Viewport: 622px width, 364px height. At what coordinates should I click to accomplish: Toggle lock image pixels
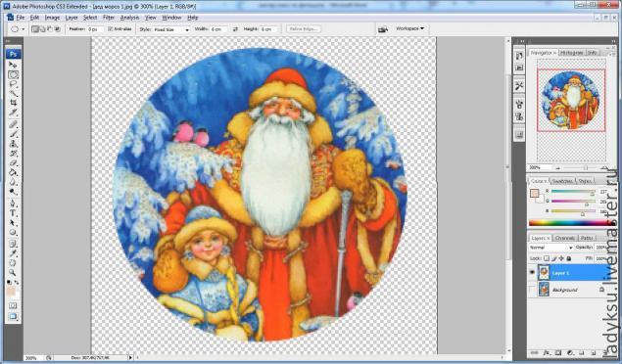click(554, 258)
